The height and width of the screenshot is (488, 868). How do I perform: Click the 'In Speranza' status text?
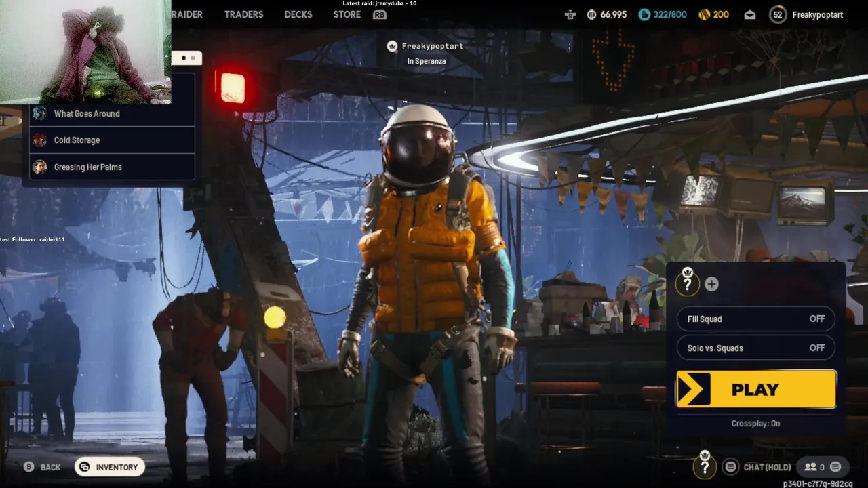tap(427, 61)
